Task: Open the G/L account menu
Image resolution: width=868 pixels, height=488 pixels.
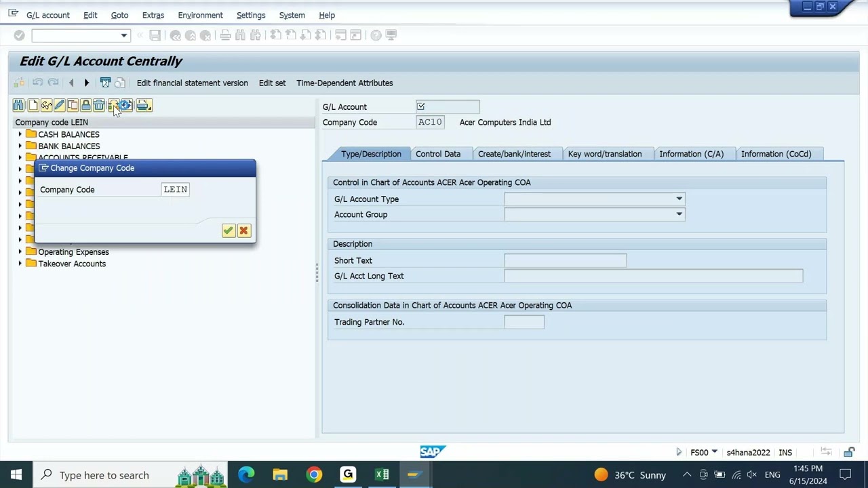Action: pos(47,15)
